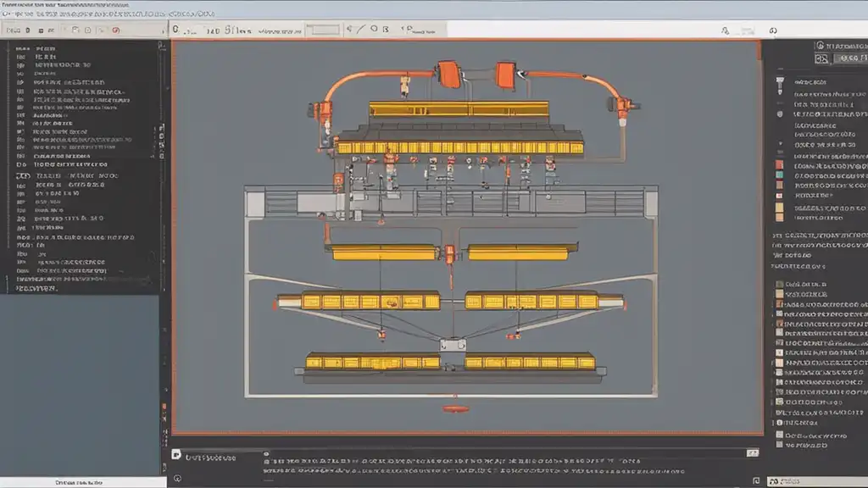Pick the red color swatch in the right panel

pos(780,165)
